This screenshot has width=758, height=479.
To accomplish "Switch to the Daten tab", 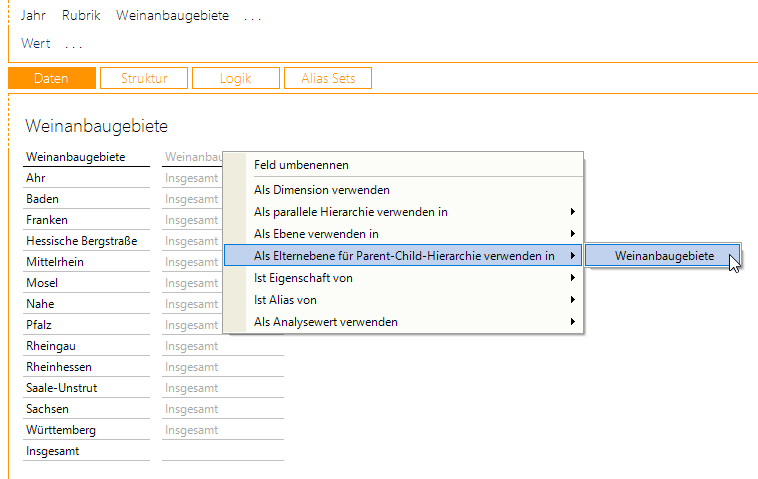I will [51, 78].
